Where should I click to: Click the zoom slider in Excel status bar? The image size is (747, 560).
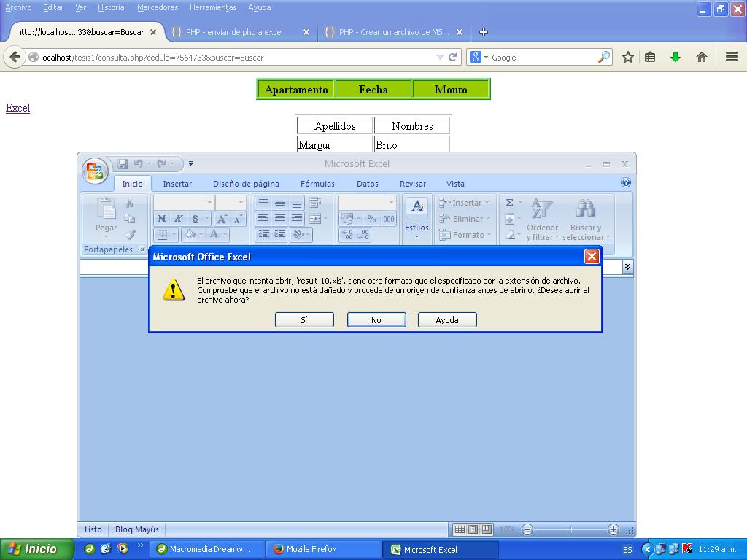pos(570,529)
